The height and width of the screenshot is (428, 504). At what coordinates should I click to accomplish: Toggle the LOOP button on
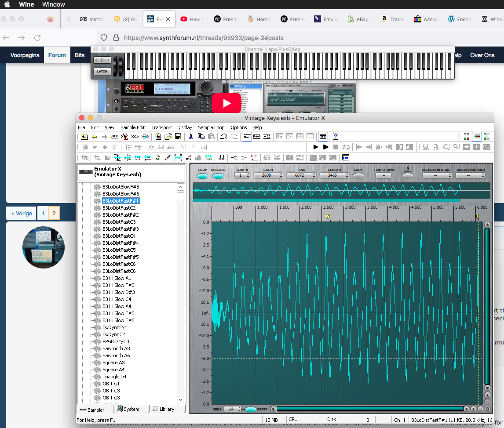tap(202, 176)
